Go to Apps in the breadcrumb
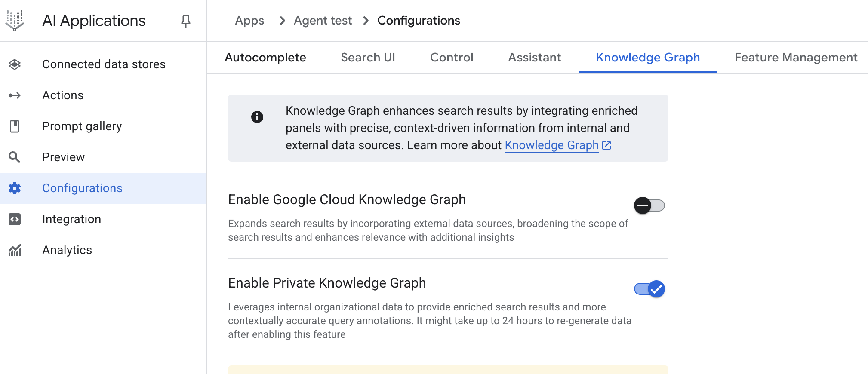868x374 pixels. (x=249, y=21)
